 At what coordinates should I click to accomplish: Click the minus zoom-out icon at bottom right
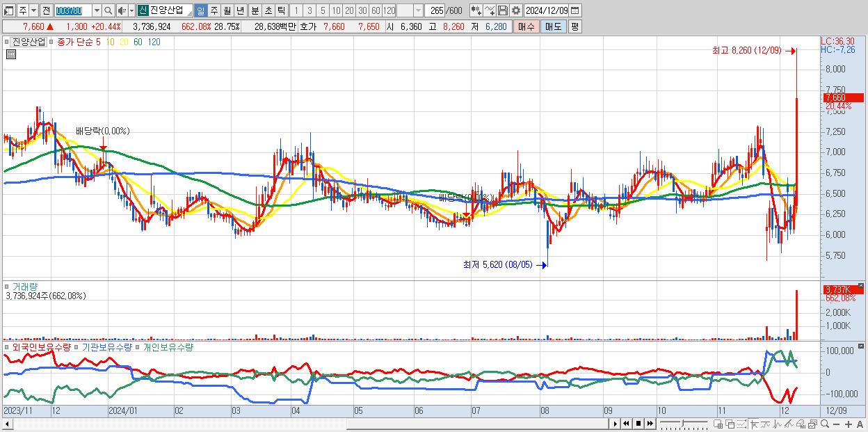tap(836, 424)
